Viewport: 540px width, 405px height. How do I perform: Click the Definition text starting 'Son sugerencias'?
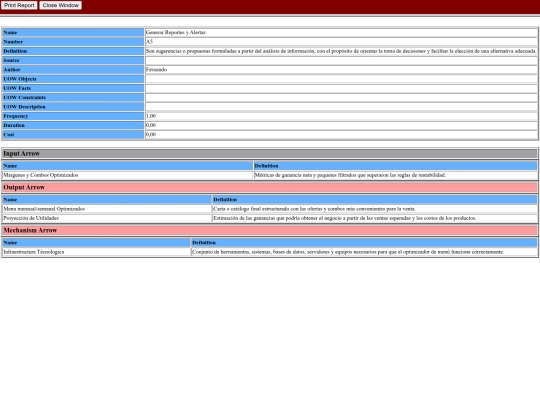point(341,51)
